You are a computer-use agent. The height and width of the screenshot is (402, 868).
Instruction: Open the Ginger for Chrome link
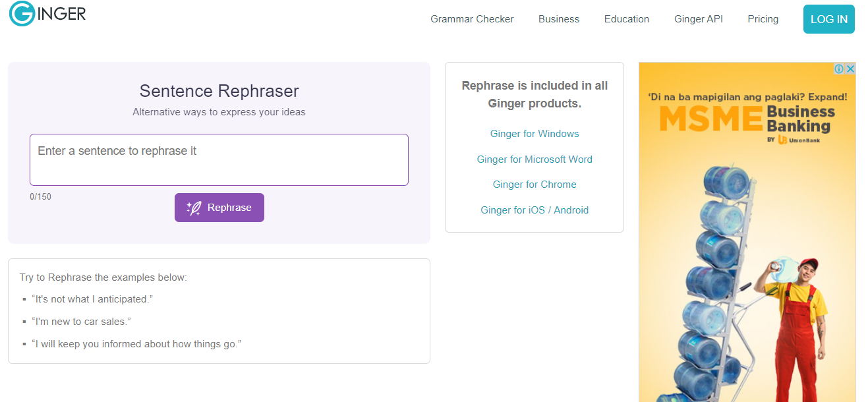click(x=535, y=185)
